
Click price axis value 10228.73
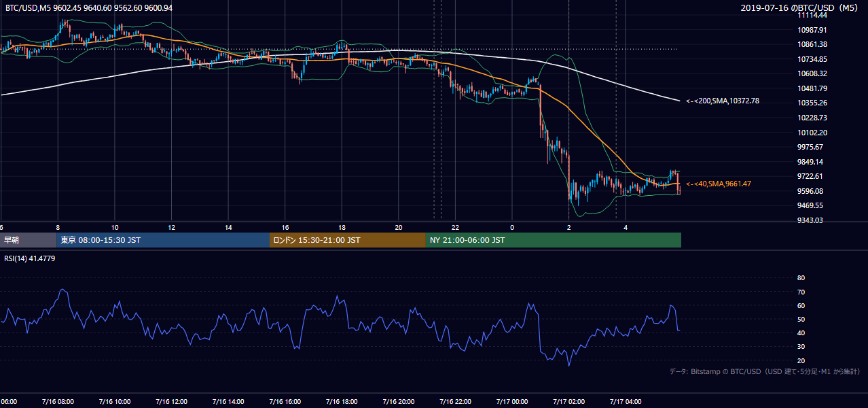click(812, 118)
